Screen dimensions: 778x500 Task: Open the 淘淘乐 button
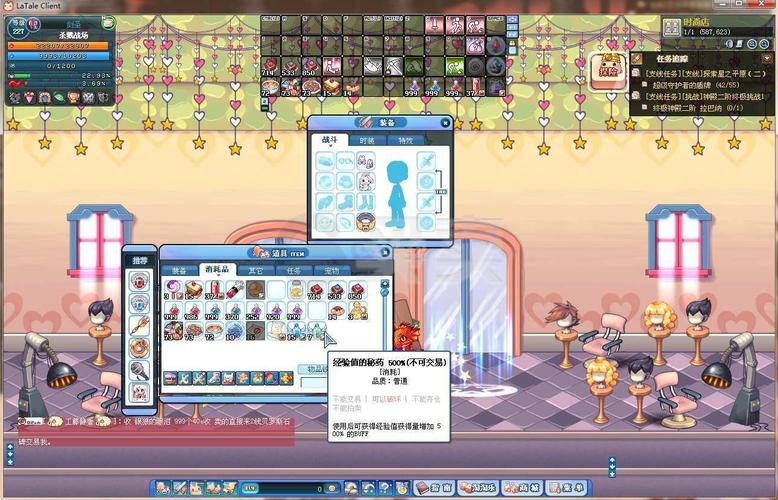[x=478, y=489]
